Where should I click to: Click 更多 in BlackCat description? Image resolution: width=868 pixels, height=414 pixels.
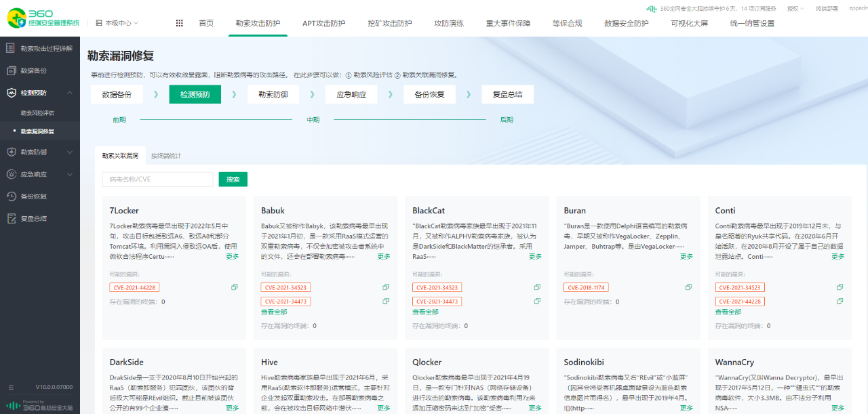[535, 257]
